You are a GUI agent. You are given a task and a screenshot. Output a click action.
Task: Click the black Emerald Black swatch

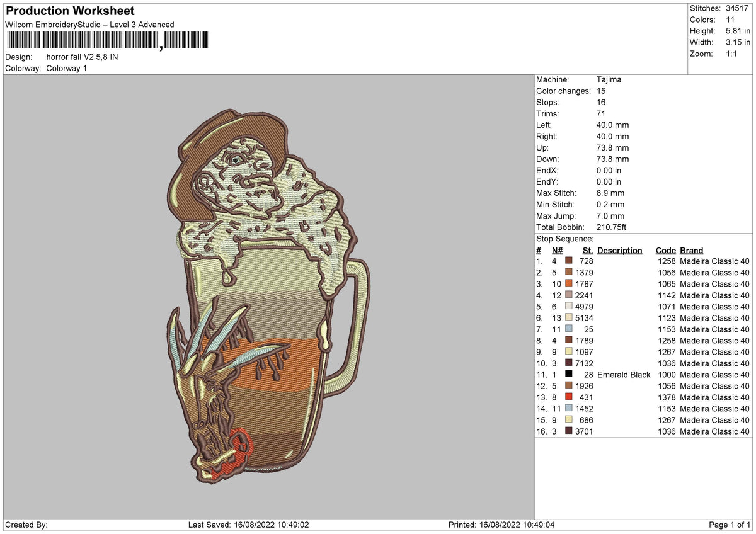(x=569, y=374)
